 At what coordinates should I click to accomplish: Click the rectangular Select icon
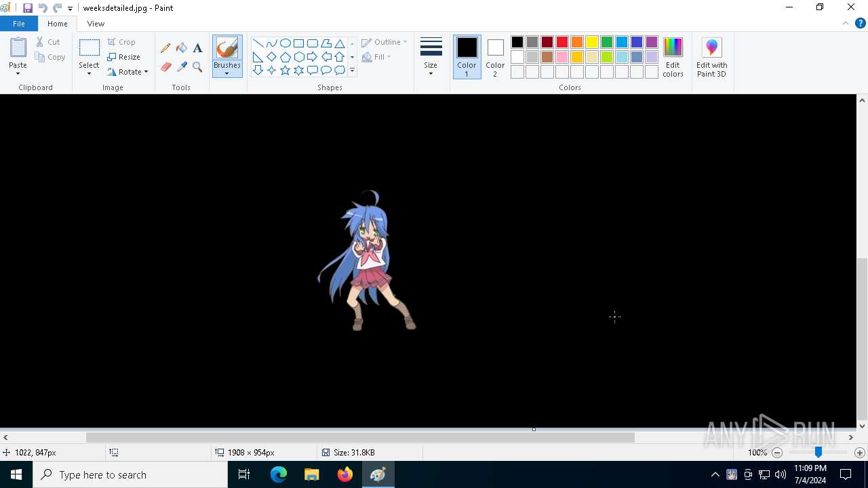click(x=89, y=48)
